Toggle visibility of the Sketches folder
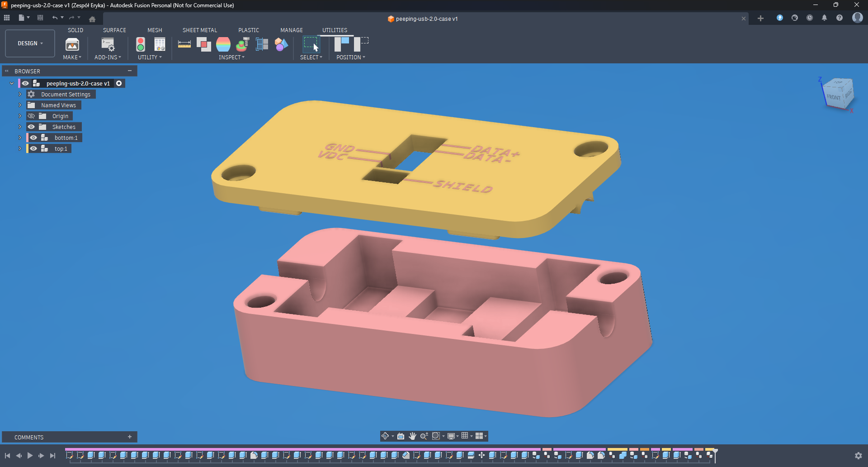The height and width of the screenshot is (467, 868). (x=31, y=127)
